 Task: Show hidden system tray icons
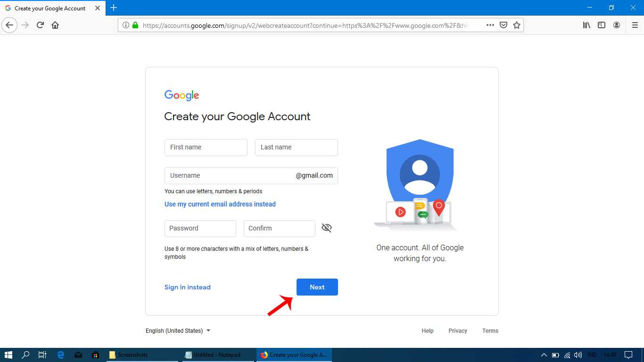(x=544, y=355)
